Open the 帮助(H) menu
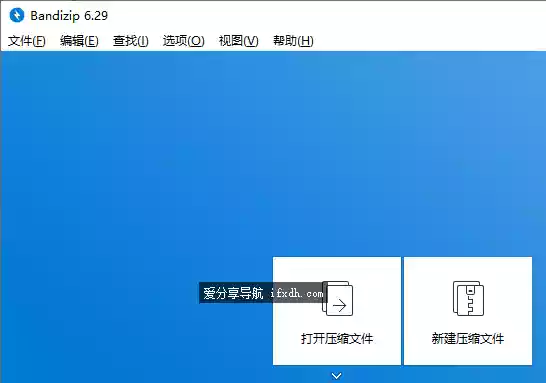Viewport: 546px width, 383px height. (293, 41)
